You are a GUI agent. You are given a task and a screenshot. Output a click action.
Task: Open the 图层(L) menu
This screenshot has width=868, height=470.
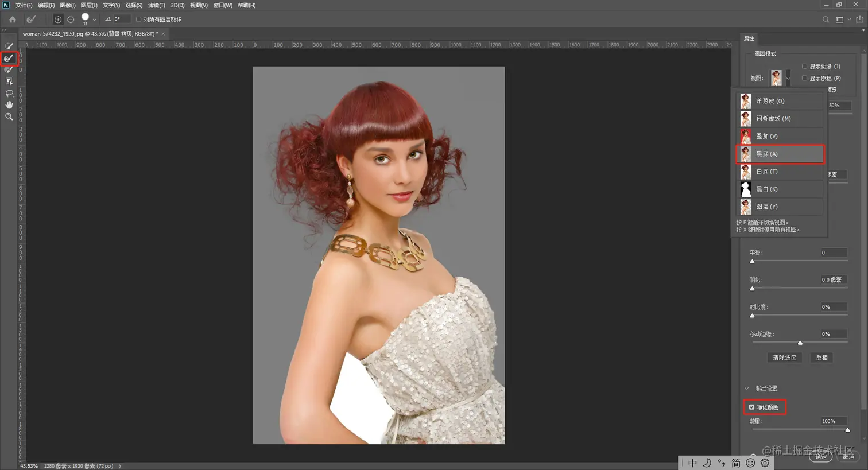pos(89,5)
